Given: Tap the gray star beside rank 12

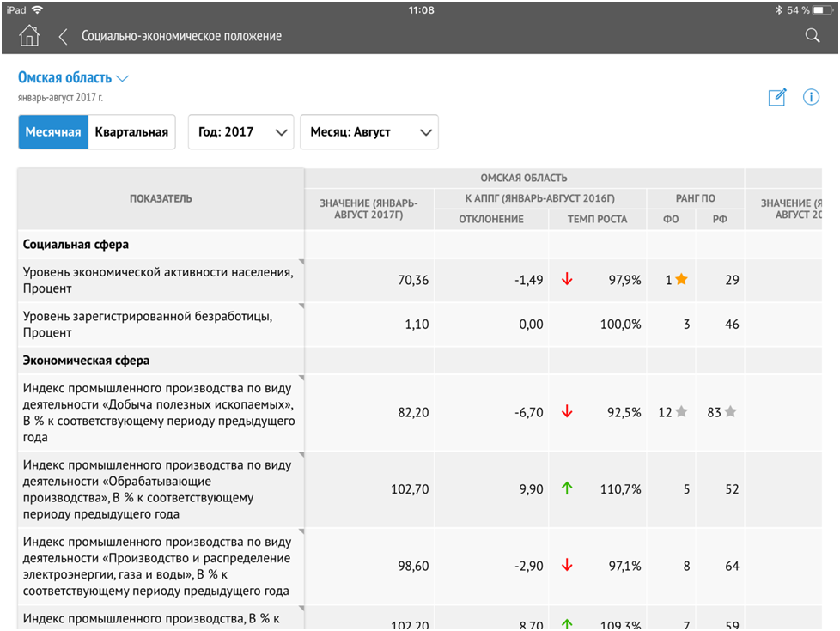Looking at the screenshot, I should (681, 412).
